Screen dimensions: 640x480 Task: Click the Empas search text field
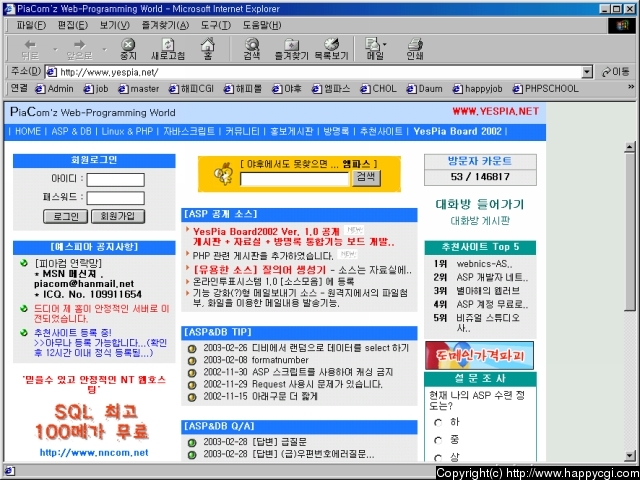(x=294, y=178)
